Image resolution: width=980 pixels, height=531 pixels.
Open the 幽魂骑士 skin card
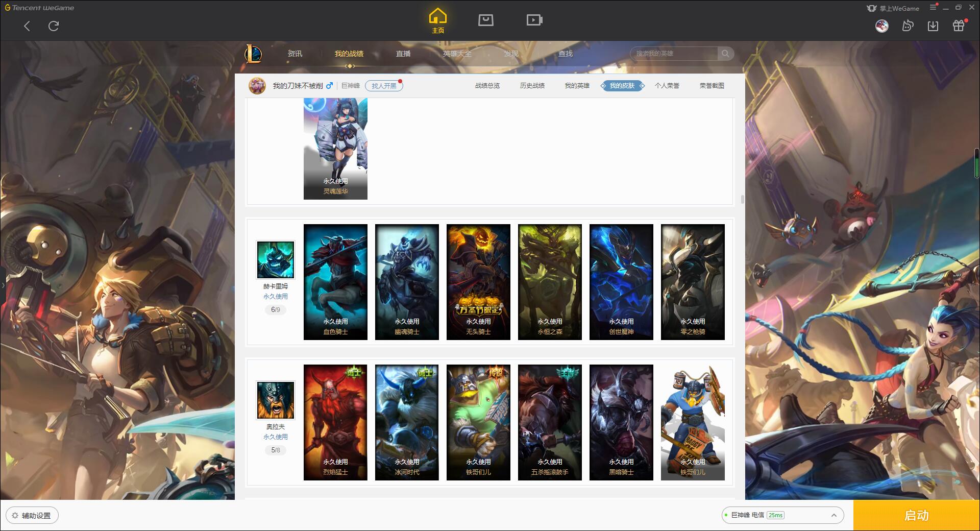pyautogui.click(x=407, y=282)
